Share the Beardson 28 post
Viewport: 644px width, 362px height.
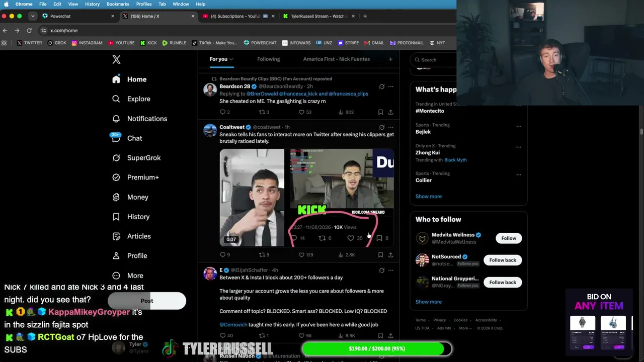pos(390,112)
